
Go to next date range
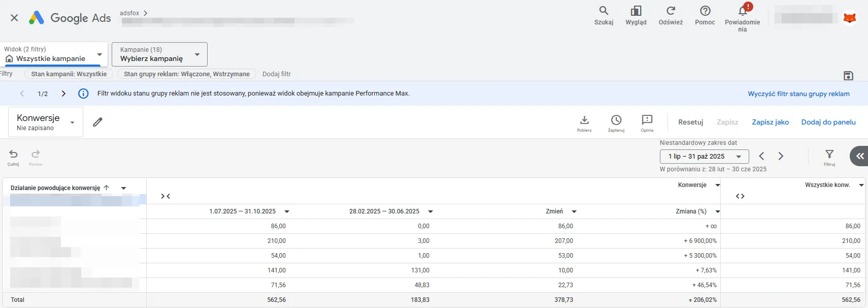(781, 156)
